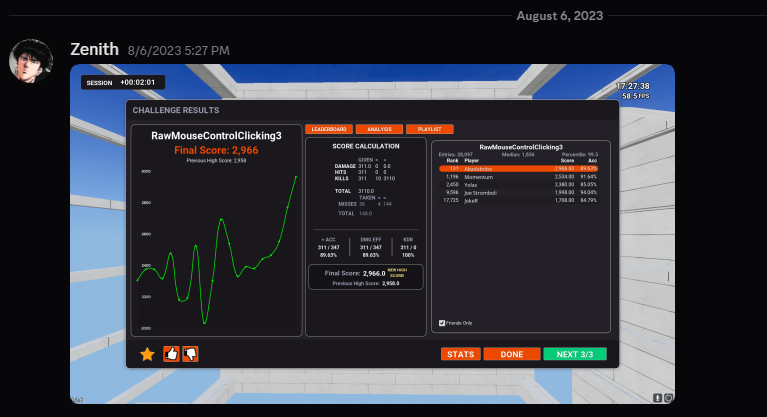Click the NEXT 3/3 button
The height and width of the screenshot is (417, 767).
pos(575,354)
